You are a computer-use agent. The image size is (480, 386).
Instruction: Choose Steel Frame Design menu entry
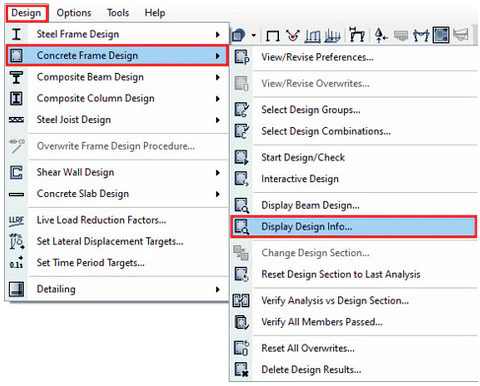point(117,34)
